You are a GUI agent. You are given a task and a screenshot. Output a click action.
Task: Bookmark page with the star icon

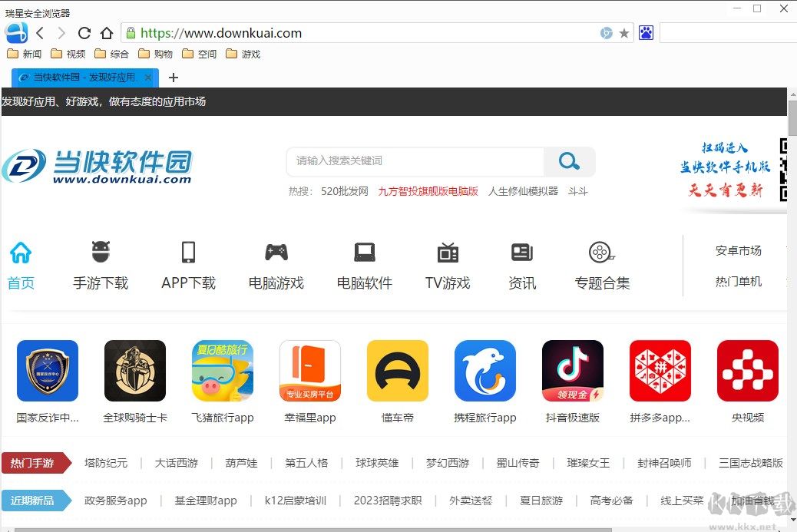click(624, 34)
